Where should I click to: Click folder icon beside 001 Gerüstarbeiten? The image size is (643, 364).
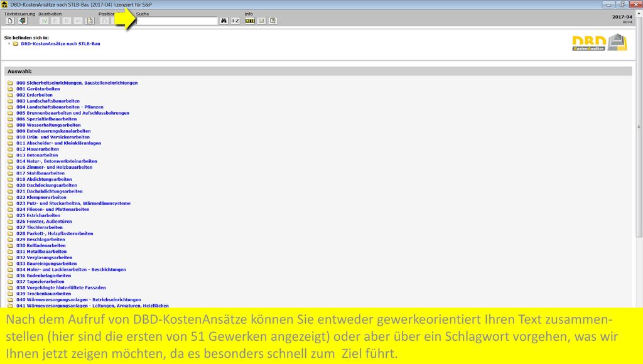10,89
